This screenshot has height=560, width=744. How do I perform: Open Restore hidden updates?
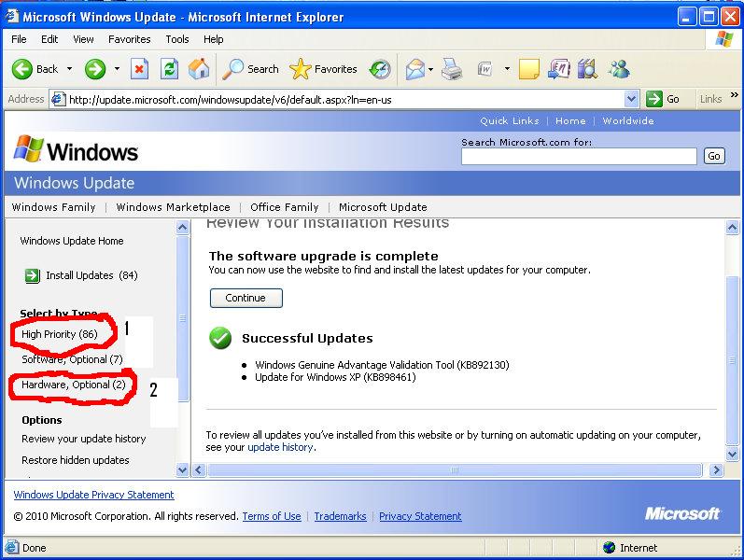[76, 460]
